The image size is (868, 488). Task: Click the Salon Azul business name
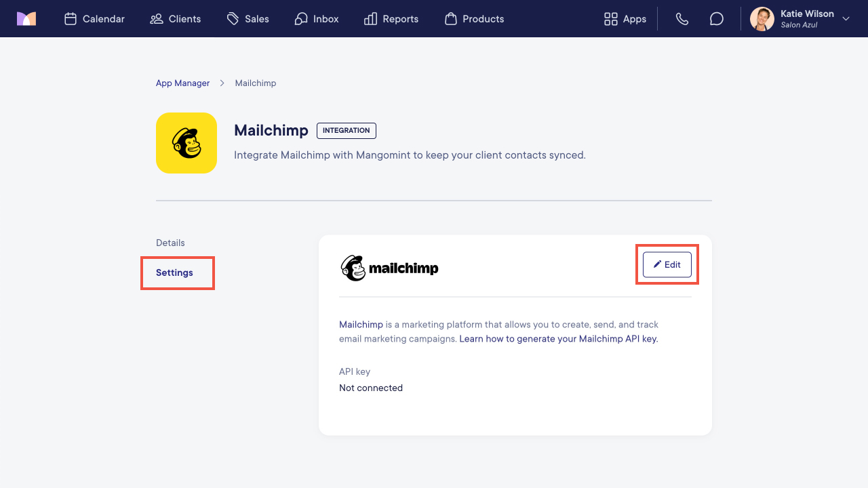coord(799,25)
